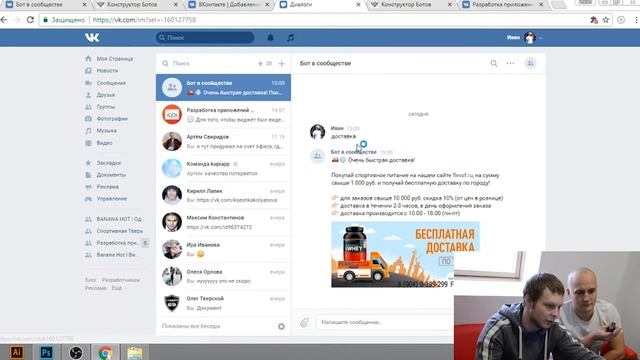640x360 pixels.
Task: Search within conversation magnifier icon
Action: tap(494, 63)
